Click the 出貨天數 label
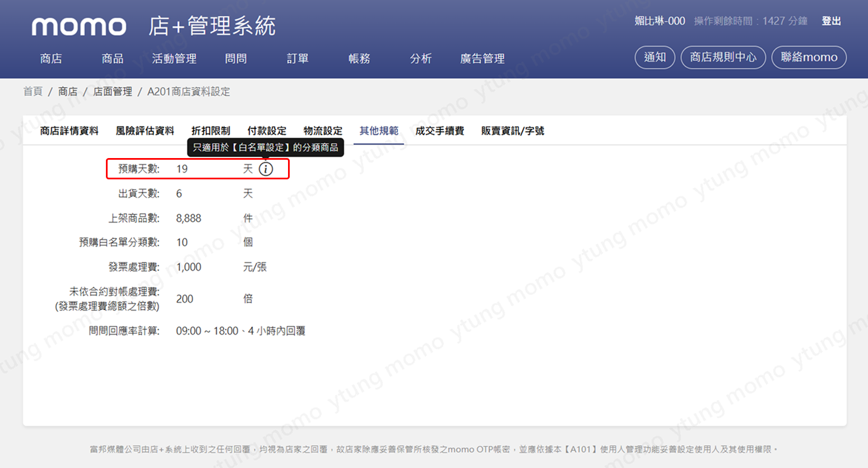 click(139, 193)
